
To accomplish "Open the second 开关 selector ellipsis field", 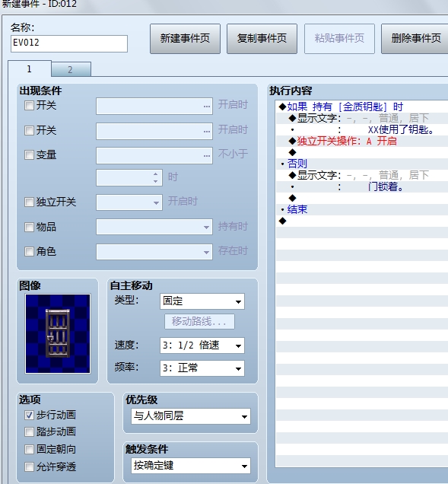I will pyautogui.click(x=154, y=131).
